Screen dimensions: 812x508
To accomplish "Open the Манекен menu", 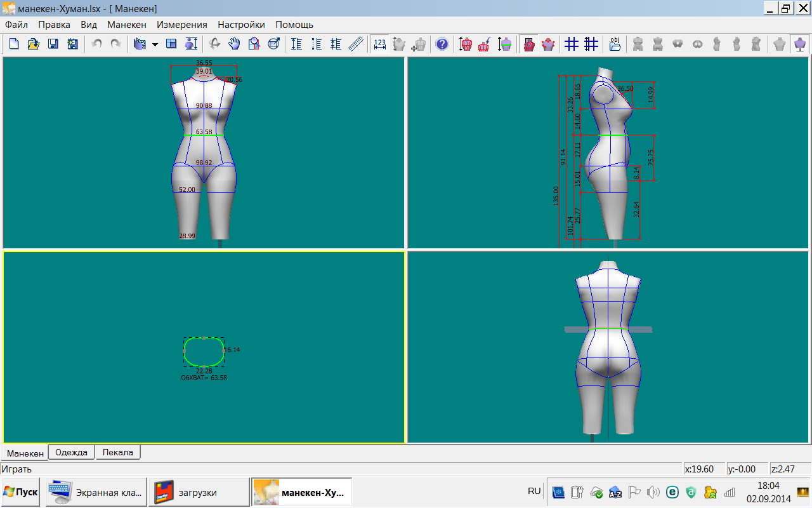I will (127, 25).
